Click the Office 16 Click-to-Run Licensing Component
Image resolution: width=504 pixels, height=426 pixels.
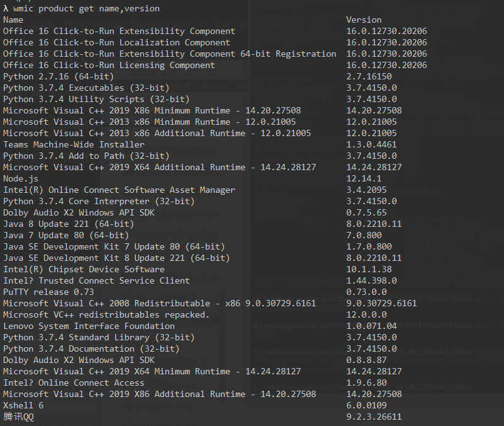109,66
